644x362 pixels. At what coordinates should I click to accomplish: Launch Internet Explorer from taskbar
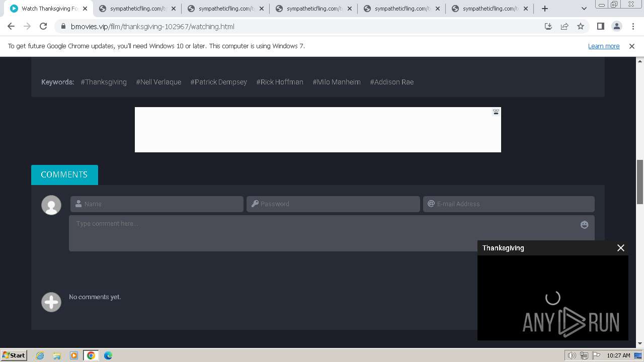pos(40,355)
